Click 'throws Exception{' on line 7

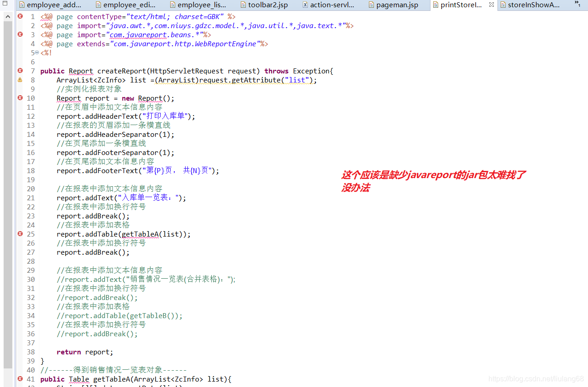tap(299, 71)
